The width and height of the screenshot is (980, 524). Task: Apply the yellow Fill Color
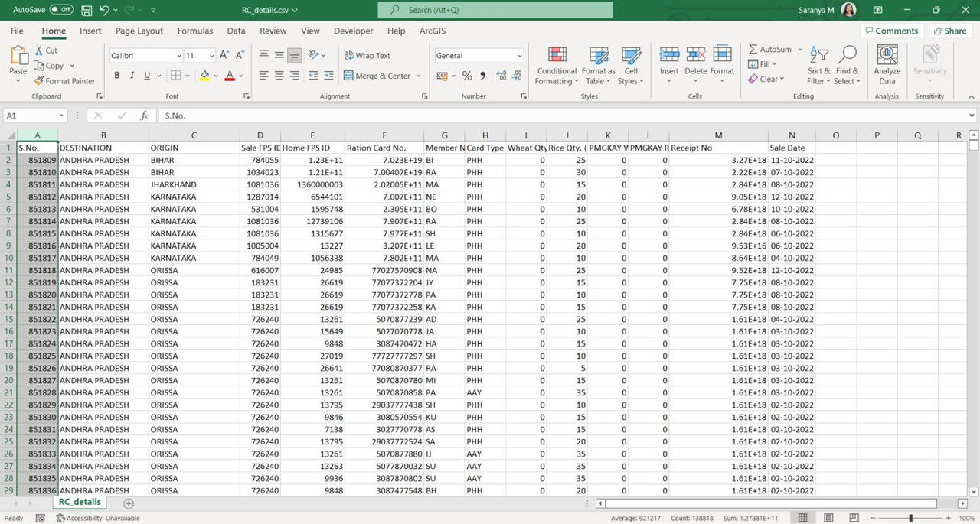point(204,76)
